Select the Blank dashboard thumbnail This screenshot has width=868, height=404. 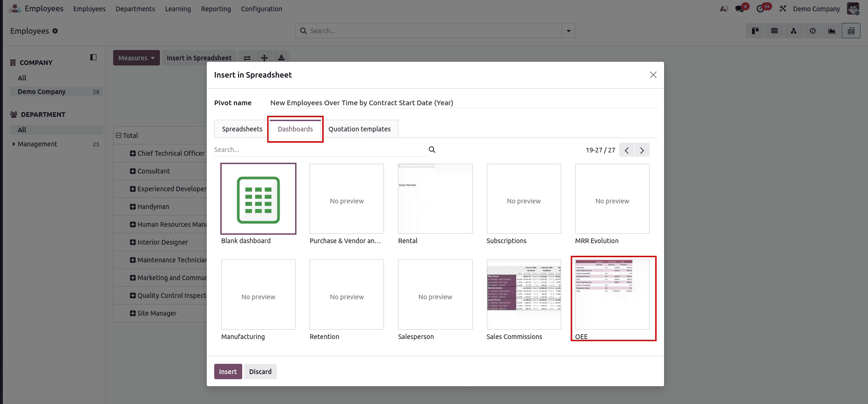pyautogui.click(x=258, y=199)
